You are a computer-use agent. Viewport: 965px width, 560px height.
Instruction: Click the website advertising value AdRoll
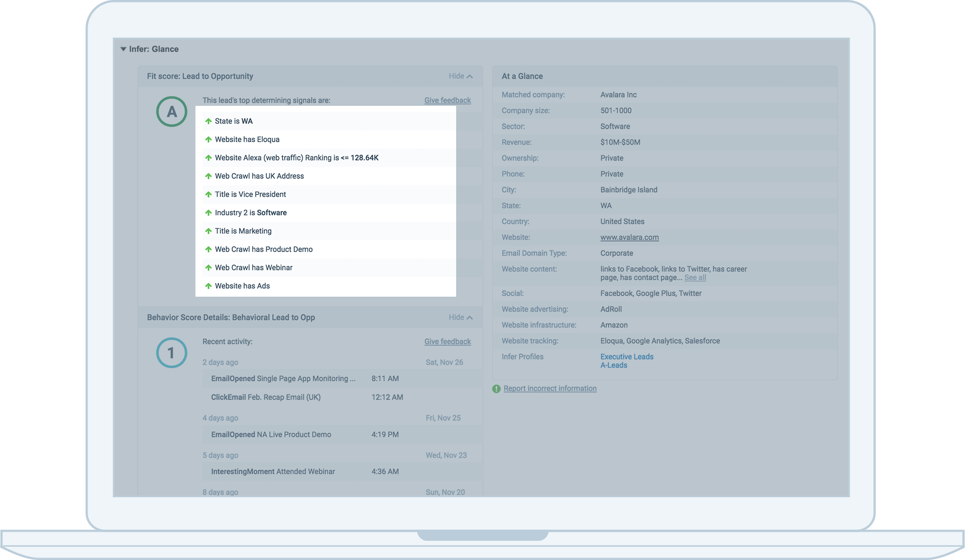pos(611,309)
